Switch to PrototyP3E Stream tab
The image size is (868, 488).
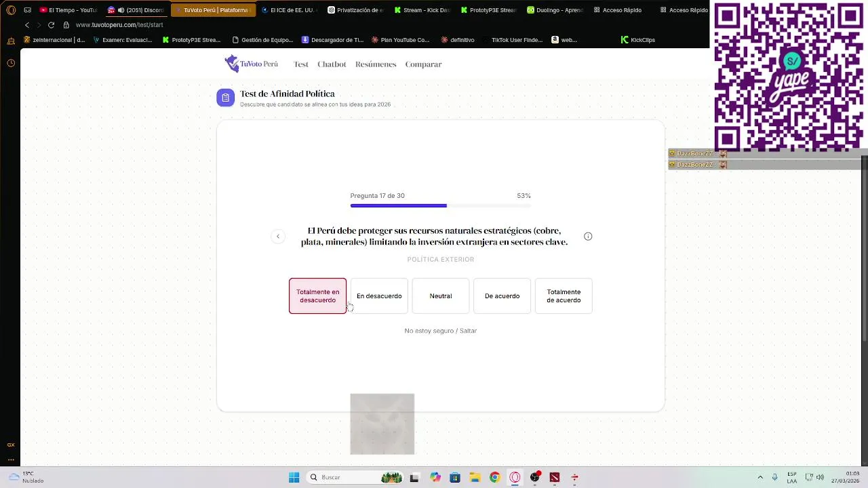(488, 10)
